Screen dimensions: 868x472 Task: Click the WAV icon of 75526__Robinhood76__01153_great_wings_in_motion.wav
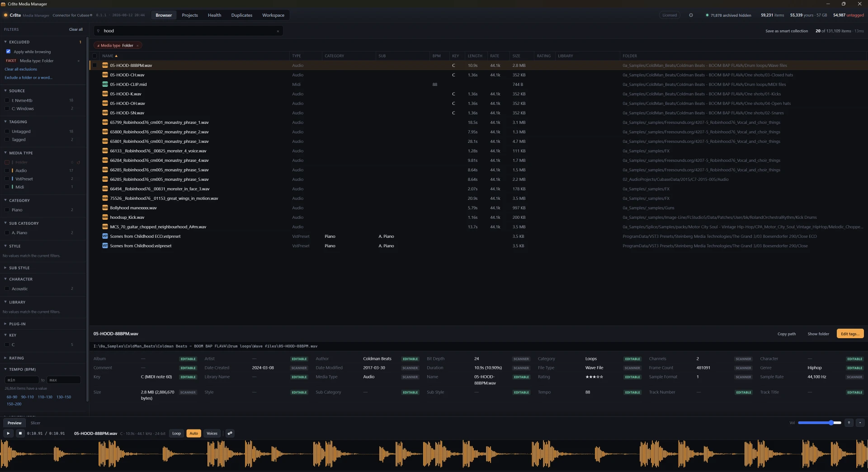(x=105, y=198)
